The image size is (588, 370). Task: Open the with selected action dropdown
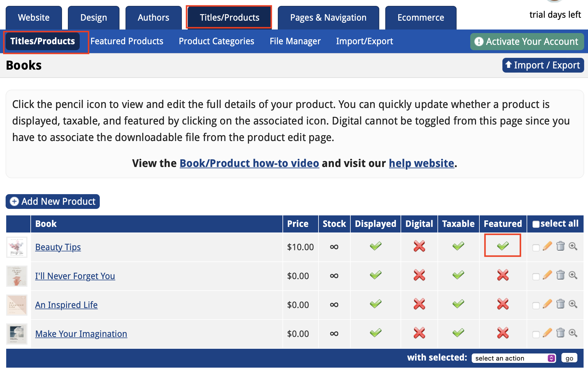(514, 358)
